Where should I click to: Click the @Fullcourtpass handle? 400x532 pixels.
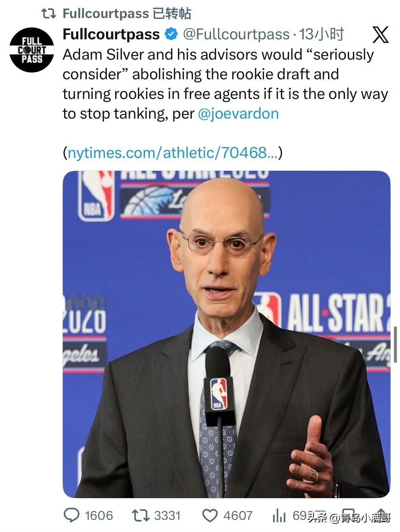pyautogui.click(x=236, y=34)
